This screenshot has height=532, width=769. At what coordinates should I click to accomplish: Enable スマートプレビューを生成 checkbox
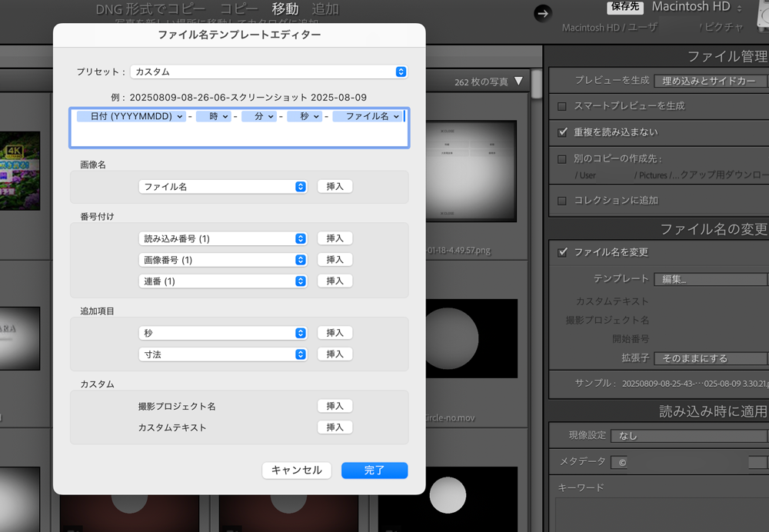(562, 106)
